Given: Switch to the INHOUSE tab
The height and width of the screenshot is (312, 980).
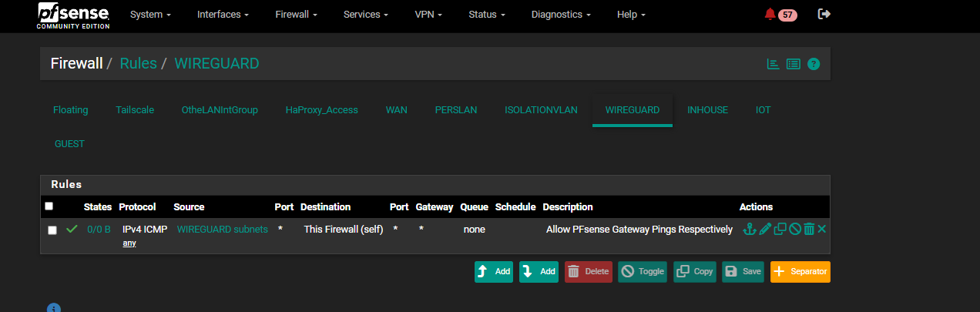Looking at the screenshot, I should [x=708, y=110].
